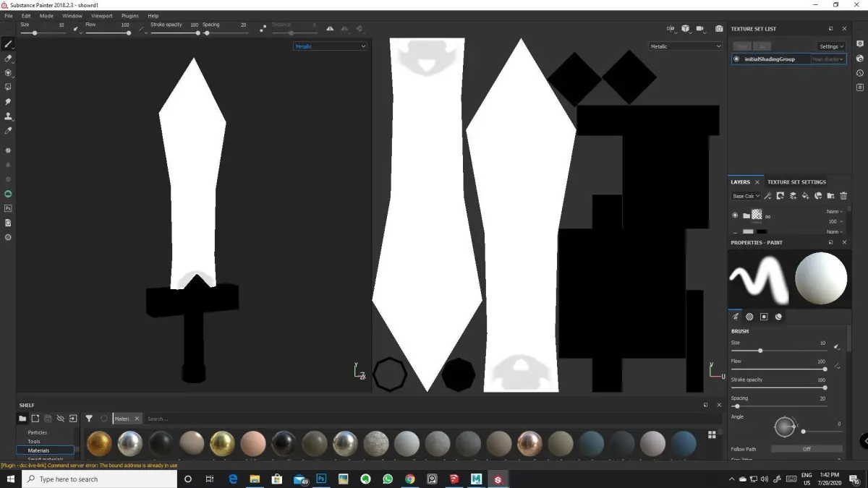Open the alpha tab in Properties
Image resolution: width=868 pixels, height=488 pixels.
click(749, 317)
